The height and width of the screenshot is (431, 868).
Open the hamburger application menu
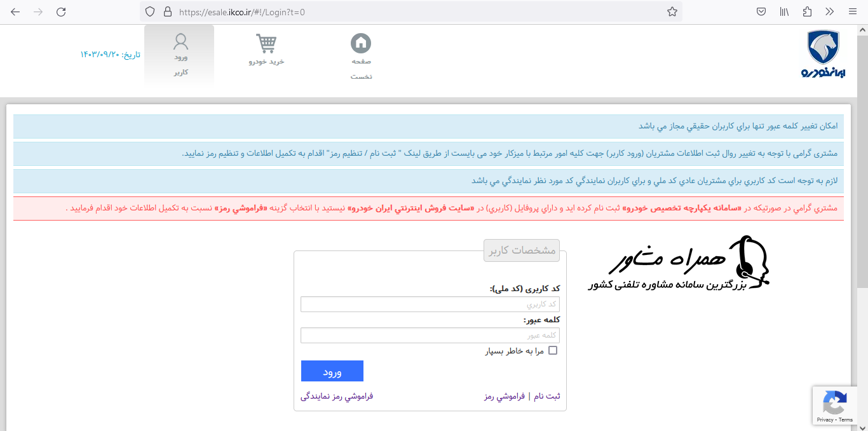coord(852,11)
